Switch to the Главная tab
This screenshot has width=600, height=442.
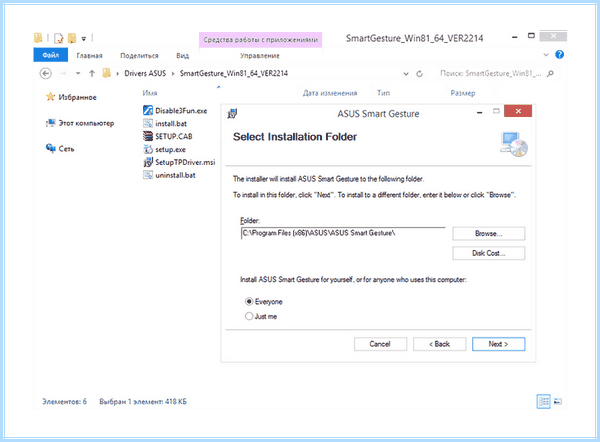(x=89, y=56)
